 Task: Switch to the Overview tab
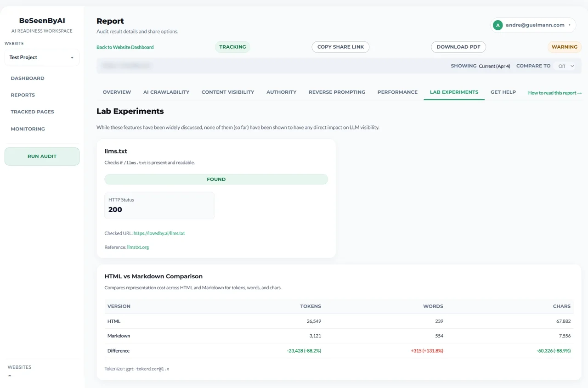tap(117, 92)
